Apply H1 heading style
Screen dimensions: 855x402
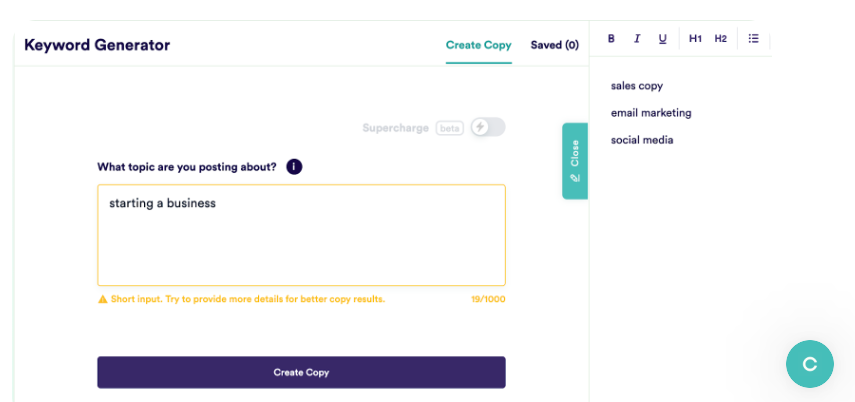pos(695,39)
